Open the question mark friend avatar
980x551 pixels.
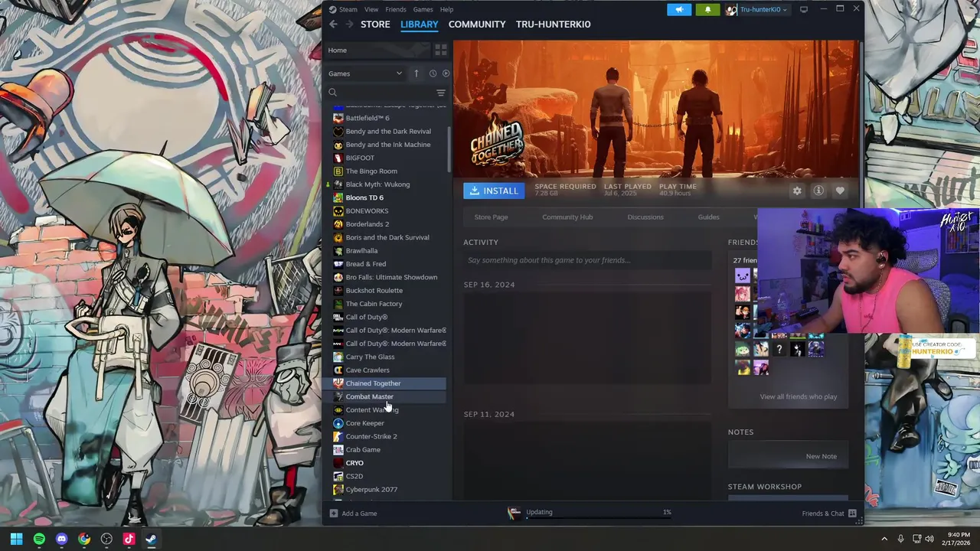[779, 350]
